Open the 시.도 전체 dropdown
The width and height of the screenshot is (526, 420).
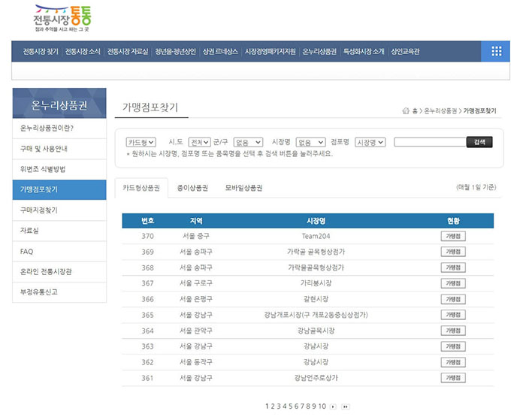click(199, 143)
